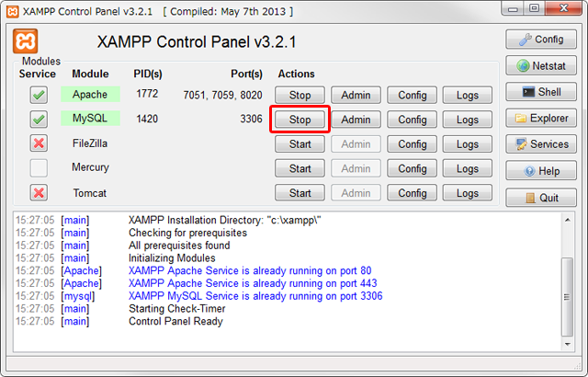
Task: Open the MySQL Logs menu
Action: tap(468, 120)
